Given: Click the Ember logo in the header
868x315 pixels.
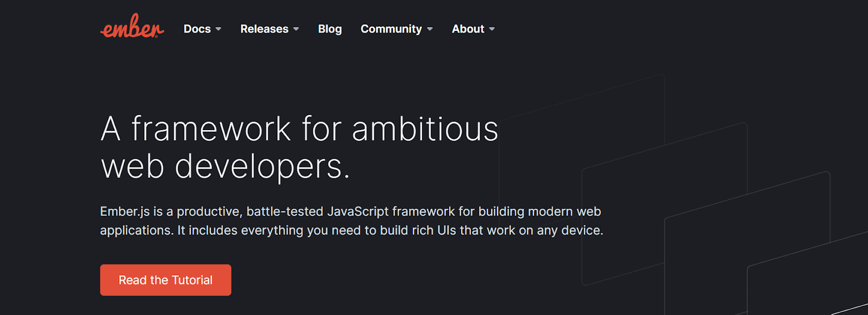Looking at the screenshot, I should (132, 27).
